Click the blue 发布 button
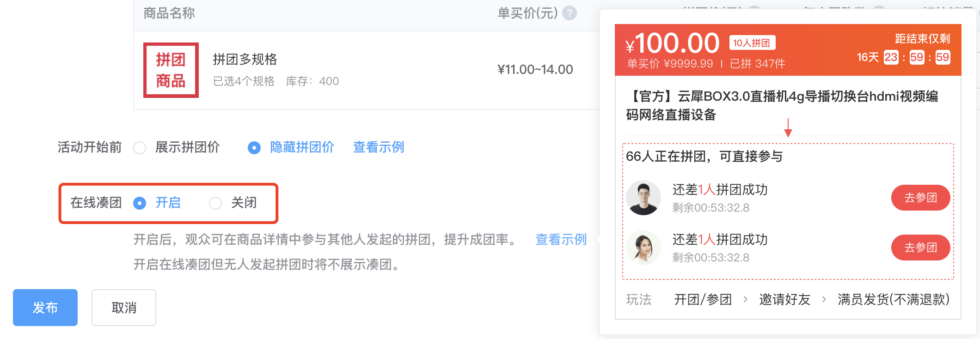Viewport: 980px width, 339px height. point(45,308)
